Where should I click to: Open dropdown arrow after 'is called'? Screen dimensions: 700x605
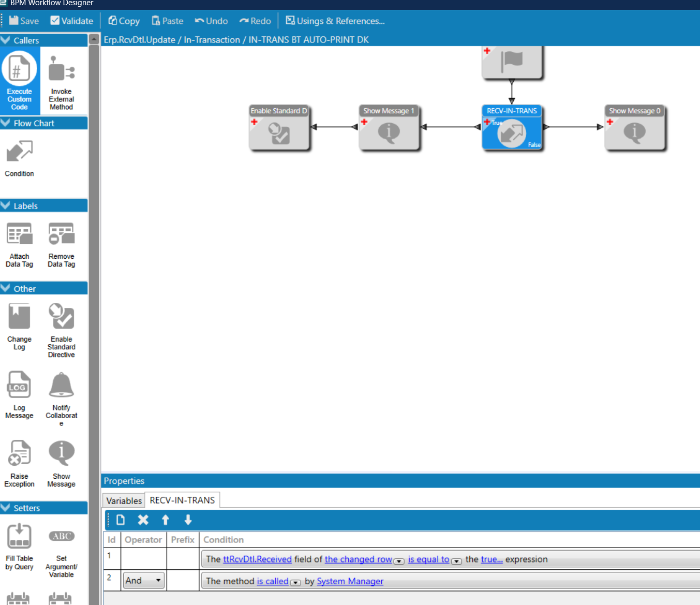[x=295, y=583]
